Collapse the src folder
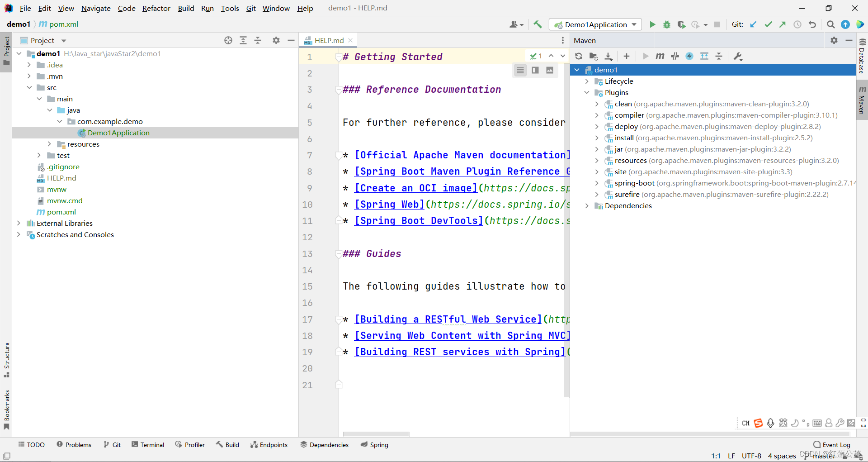Image resolution: width=868 pixels, height=462 pixels. pyautogui.click(x=29, y=87)
